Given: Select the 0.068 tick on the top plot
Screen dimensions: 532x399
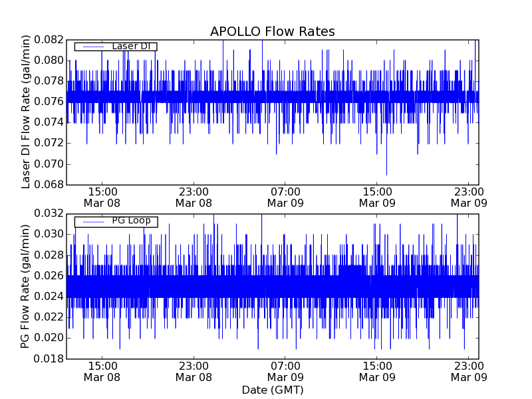Looking at the screenshot, I should 50,185.
